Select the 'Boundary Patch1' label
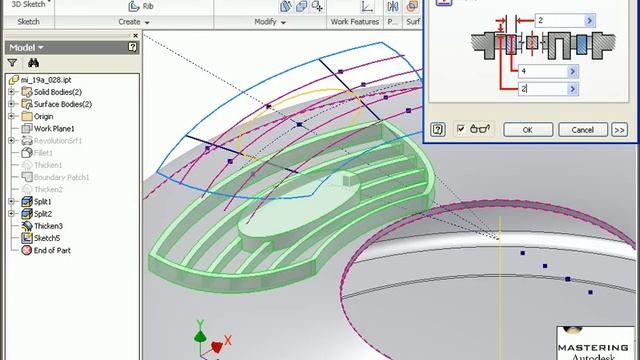Viewport: 640px width, 360px height. [x=62, y=177]
